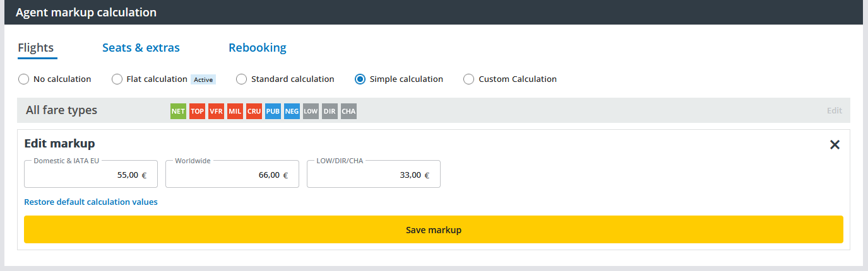This screenshot has height=271, width=868.
Task: Click the NET fare type badge
Action: [178, 112]
